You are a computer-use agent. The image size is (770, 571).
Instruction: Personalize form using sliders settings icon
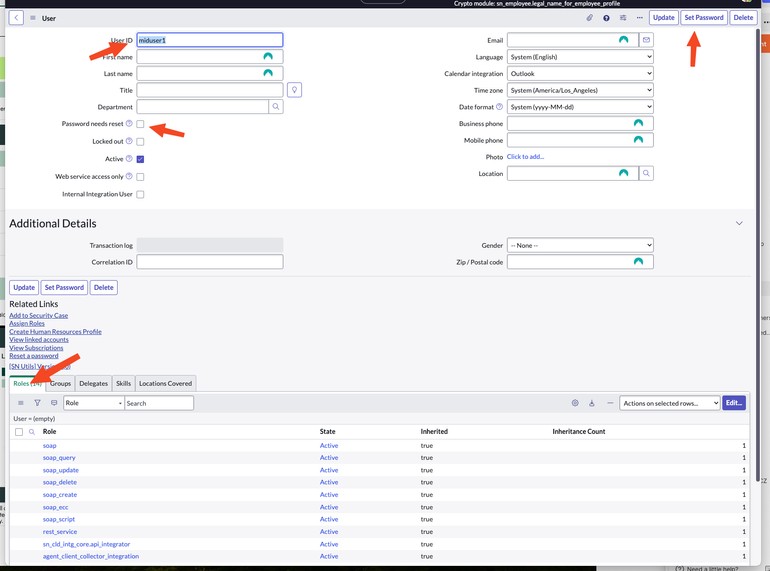(623, 18)
